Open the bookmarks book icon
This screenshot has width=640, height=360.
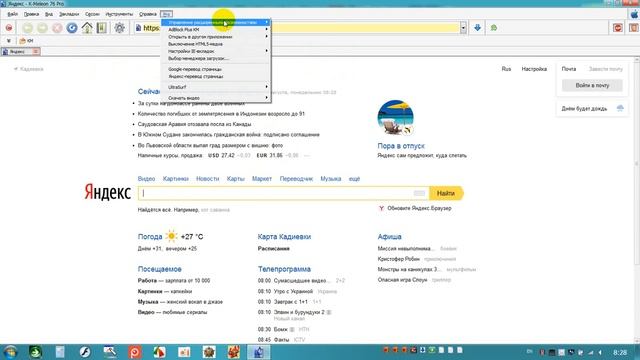pos(102,28)
